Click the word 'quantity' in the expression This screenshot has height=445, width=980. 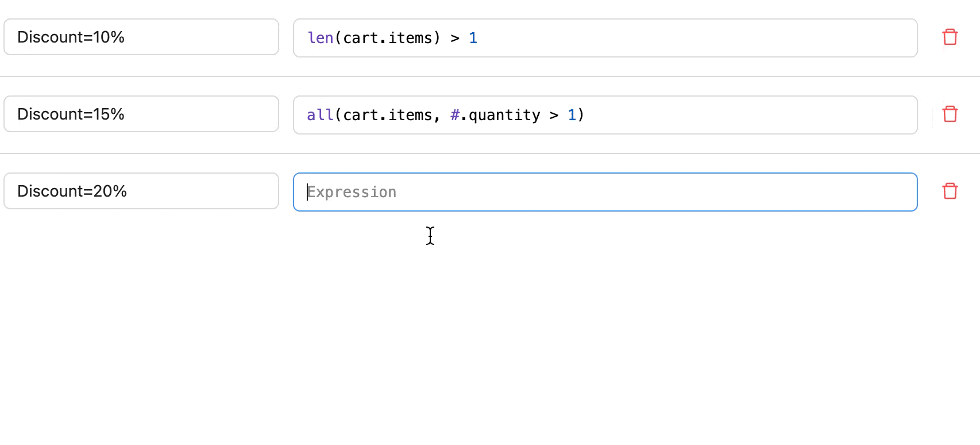pos(504,115)
